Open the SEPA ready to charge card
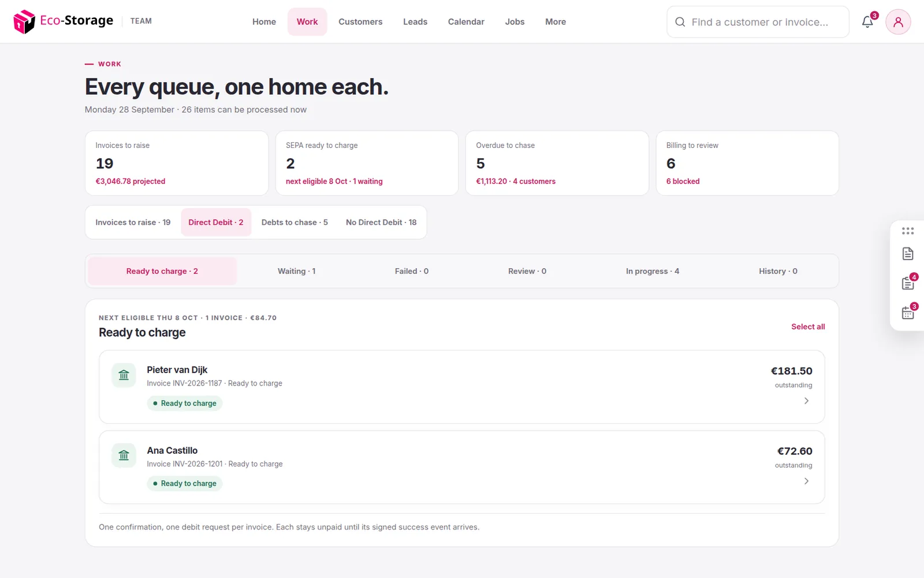This screenshot has width=924, height=578. 367,163
